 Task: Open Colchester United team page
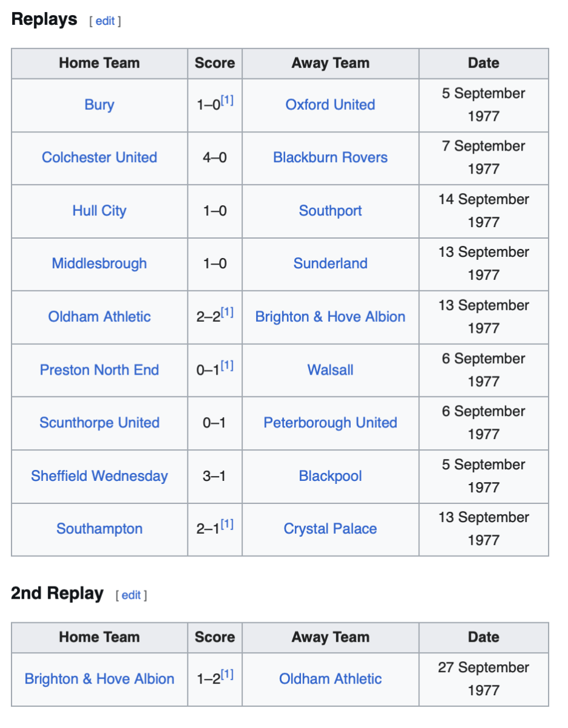(99, 158)
